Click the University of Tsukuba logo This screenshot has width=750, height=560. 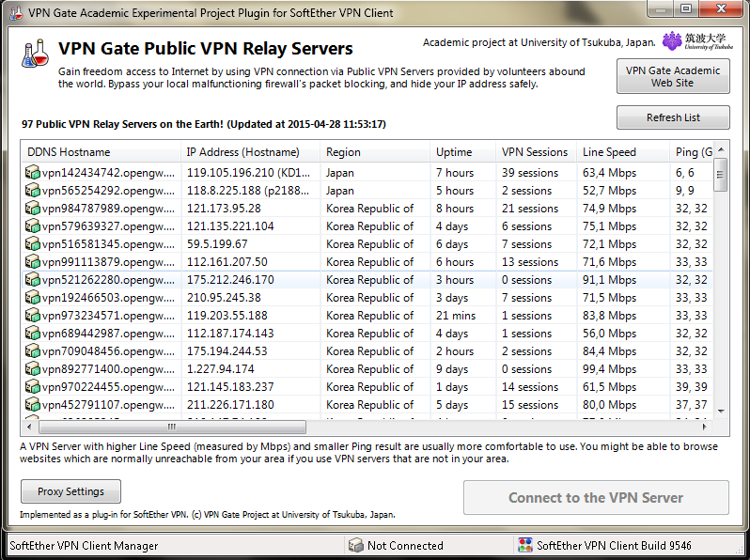point(697,41)
